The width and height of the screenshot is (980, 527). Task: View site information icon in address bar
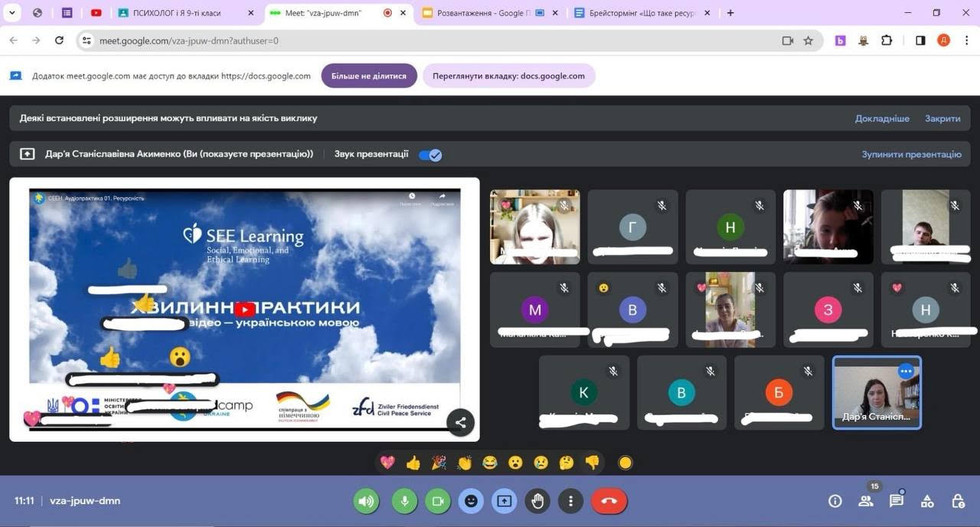87,41
